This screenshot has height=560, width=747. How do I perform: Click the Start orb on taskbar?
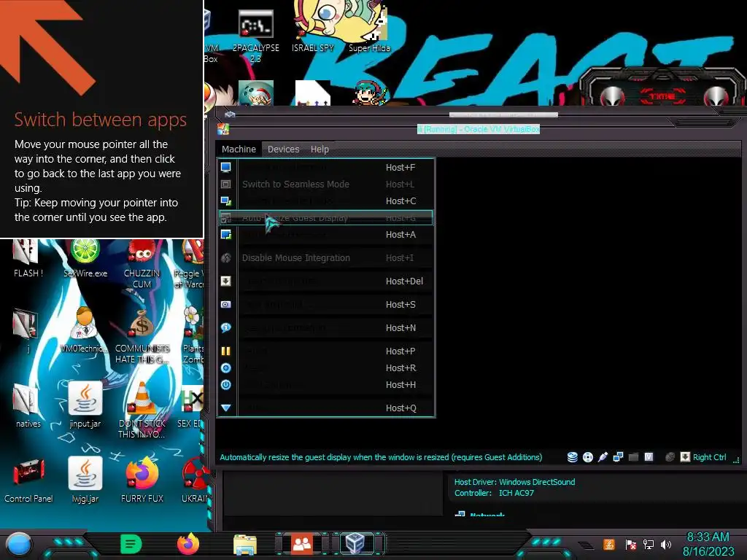pyautogui.click(x=18, y=545)
